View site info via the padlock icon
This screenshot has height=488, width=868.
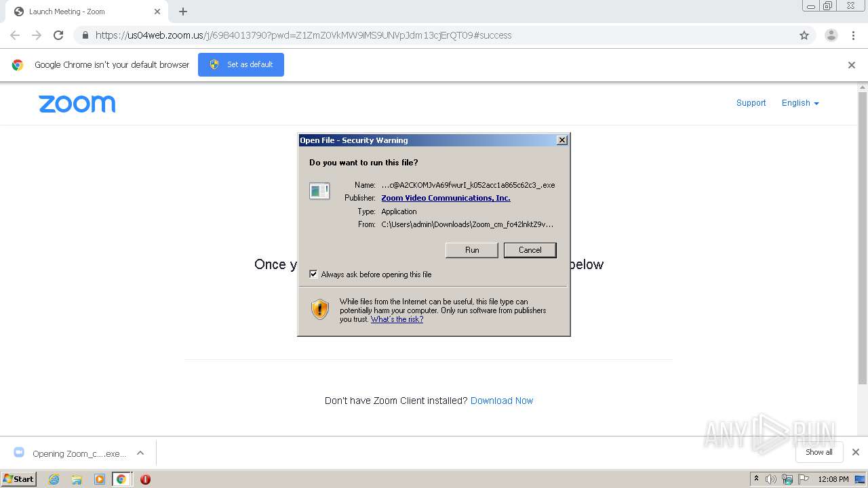pyautogui.click(x=85, y=35)
